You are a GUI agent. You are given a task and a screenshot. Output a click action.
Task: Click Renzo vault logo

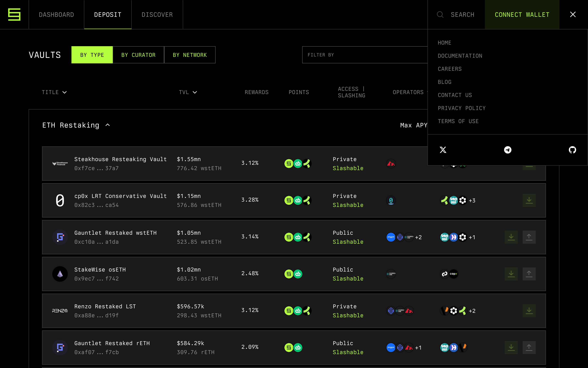[60, 311]
